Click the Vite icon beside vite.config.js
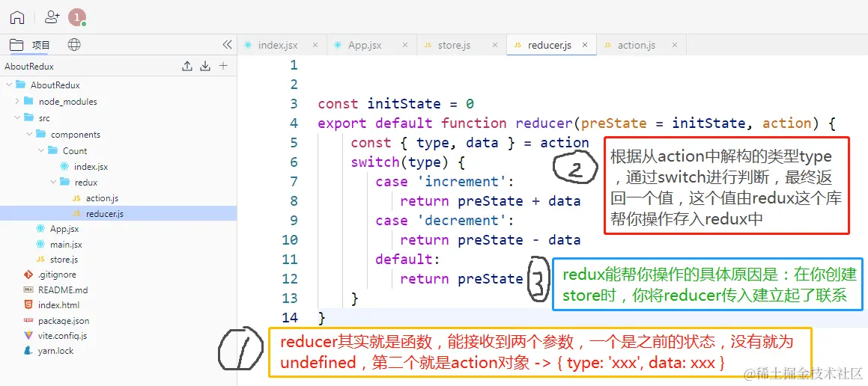 tap(28, 335)
